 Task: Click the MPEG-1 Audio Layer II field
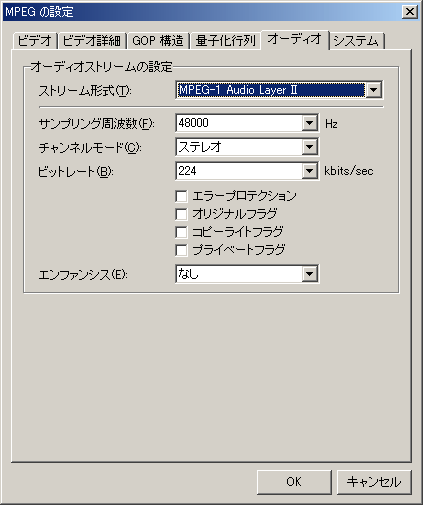pos(271,90)
